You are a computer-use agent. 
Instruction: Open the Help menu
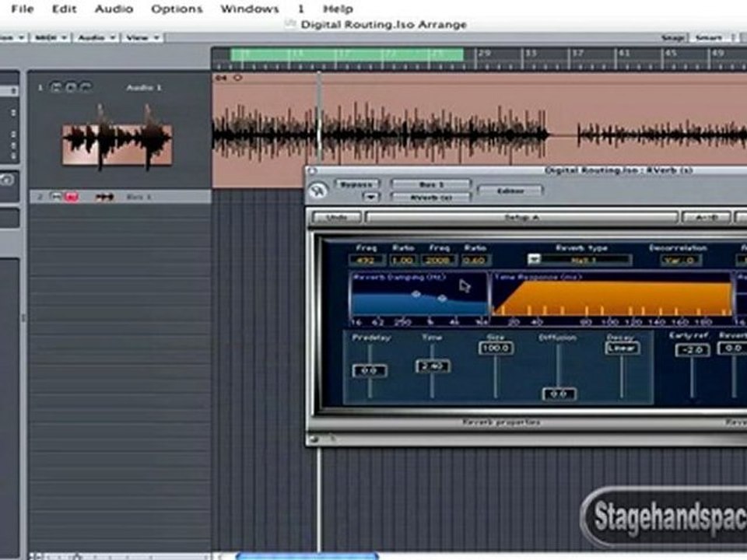(338, 9)
